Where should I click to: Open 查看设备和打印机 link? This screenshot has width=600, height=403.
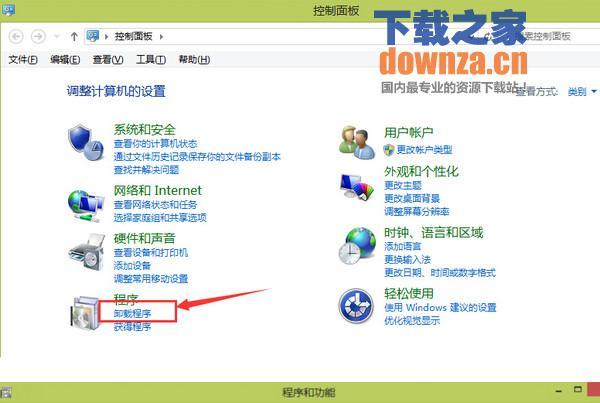(151, 253)
